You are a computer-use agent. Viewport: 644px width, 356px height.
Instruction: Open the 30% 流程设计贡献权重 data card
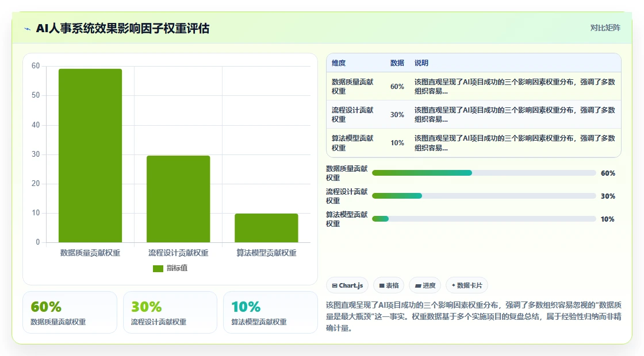coord(170,312)
